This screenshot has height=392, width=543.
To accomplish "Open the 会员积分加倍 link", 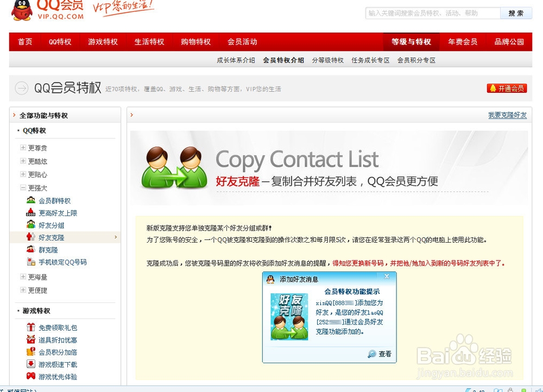I will point(58,352).
